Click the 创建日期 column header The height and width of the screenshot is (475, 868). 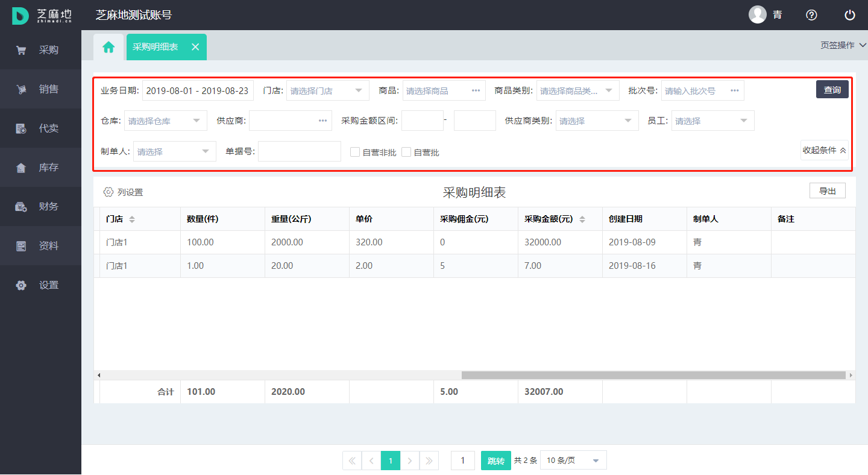click(644, 219)
